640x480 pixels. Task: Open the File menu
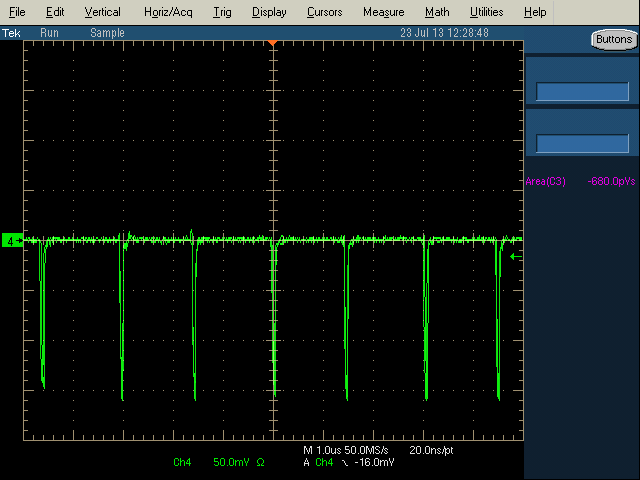pos(17,12)
